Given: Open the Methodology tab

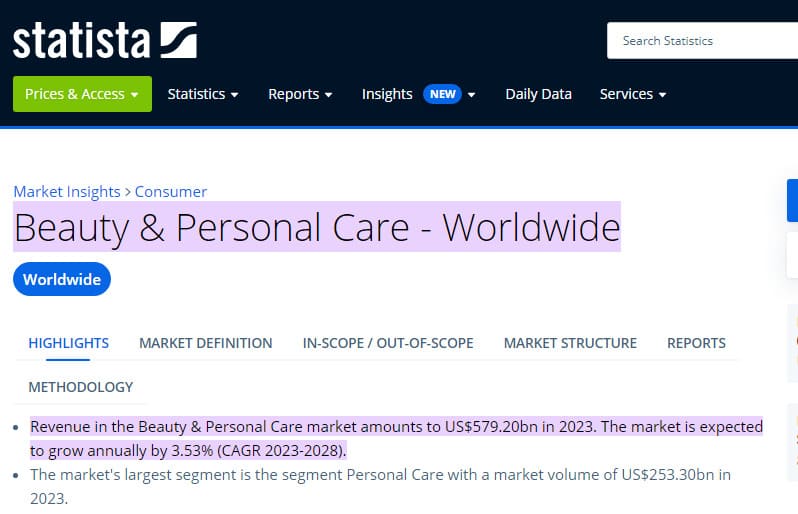Looking at the screenshot, I should coord(80,387).
